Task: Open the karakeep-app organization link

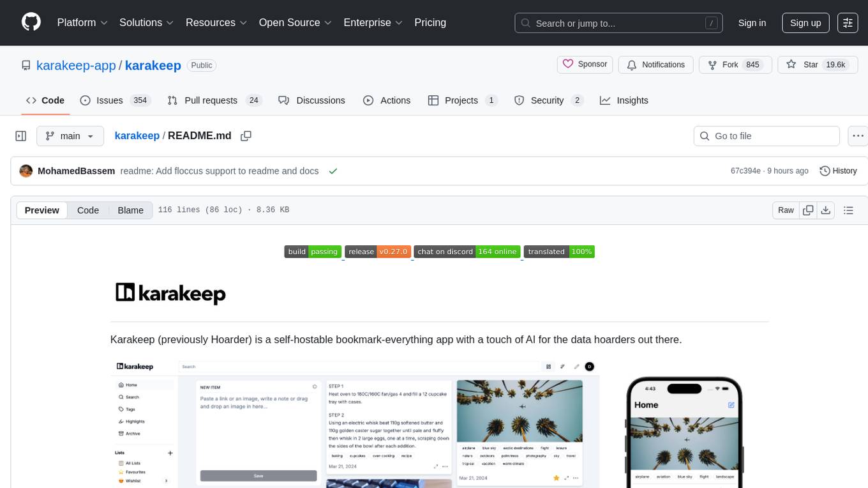Action: coord(76,65)
